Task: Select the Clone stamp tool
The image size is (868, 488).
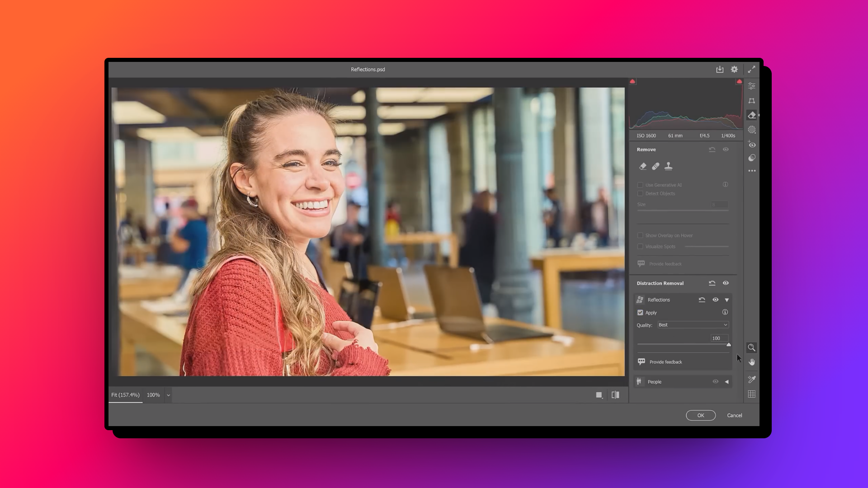Action: click(669, 166)
